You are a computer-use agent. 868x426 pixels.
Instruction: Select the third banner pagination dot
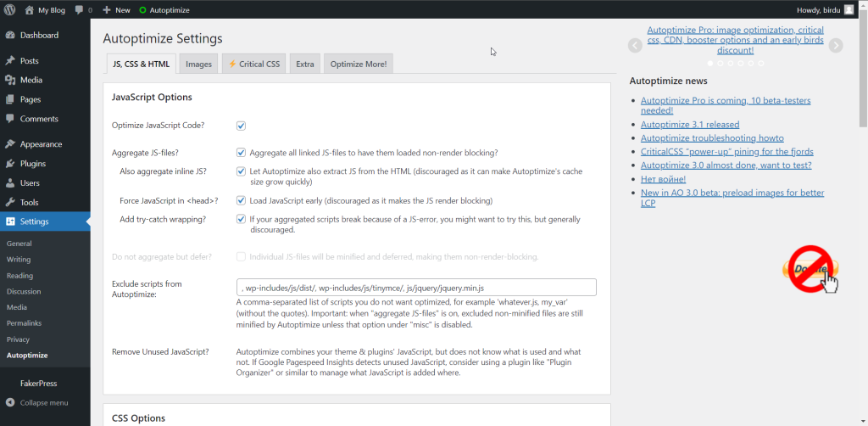coord(731,64)
